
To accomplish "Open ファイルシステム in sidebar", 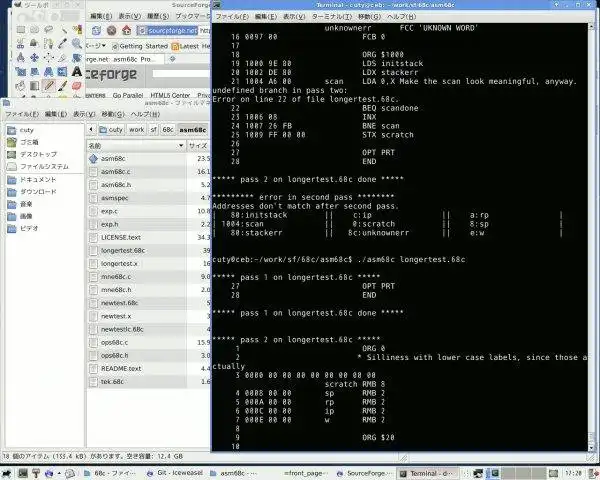I will [x=38, y=167].
